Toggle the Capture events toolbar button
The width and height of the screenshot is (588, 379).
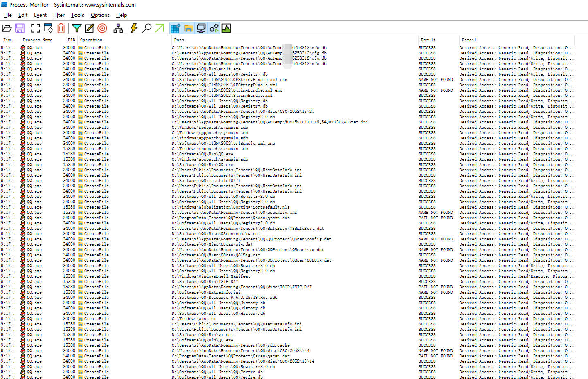(x=36, y=28)
